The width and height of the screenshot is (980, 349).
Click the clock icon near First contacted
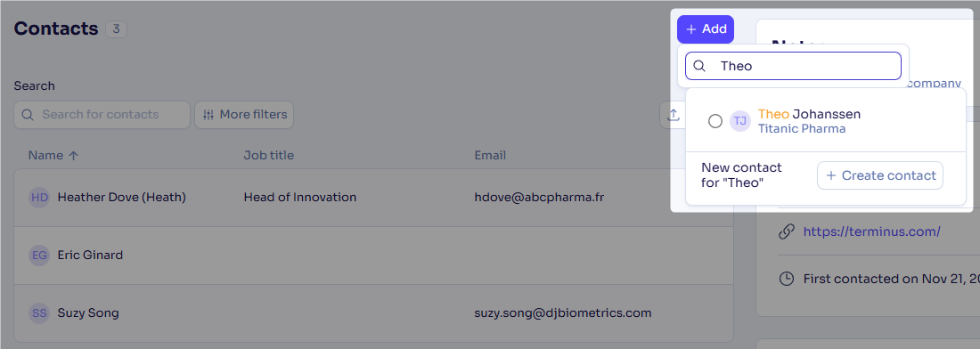click(x=787, y=279)
